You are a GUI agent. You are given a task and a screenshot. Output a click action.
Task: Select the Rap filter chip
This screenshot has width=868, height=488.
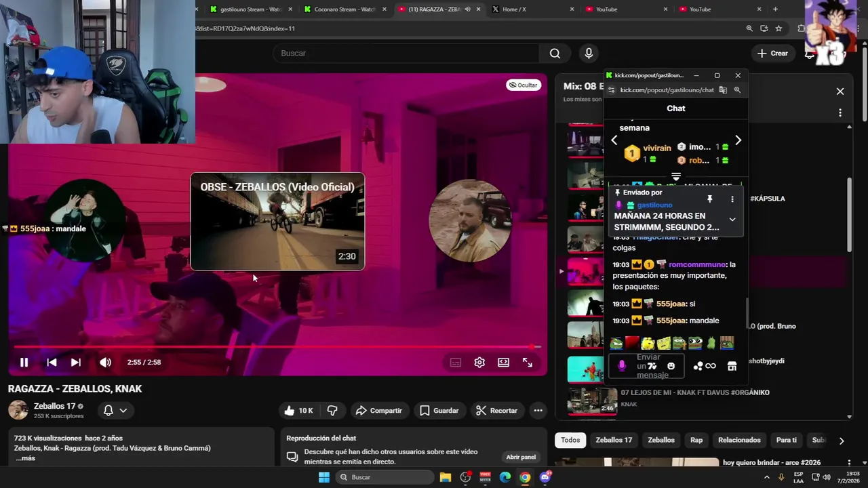[x=696, y=441]
